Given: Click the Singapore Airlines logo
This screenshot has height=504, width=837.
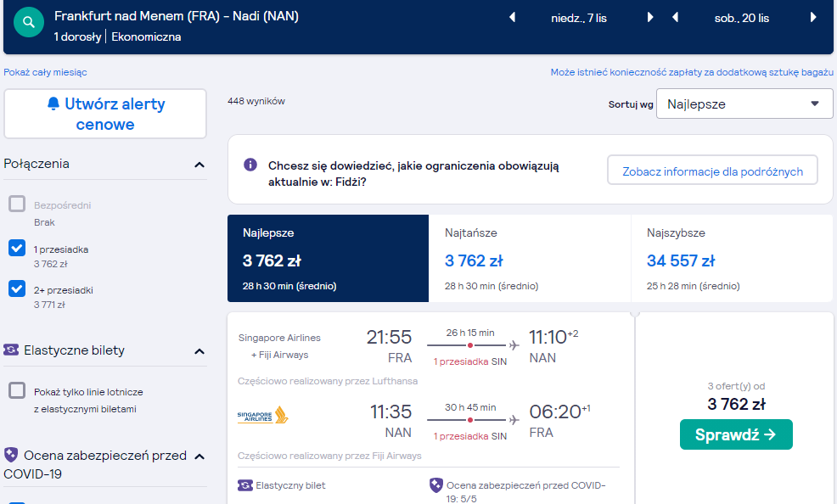Looking at the screenshot, I should click(262, 415).
